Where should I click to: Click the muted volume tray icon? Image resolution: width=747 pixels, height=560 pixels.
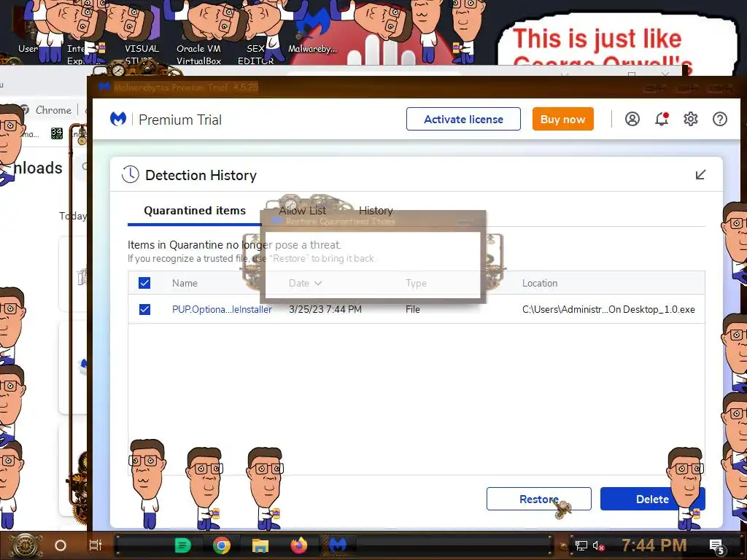pos(598,545)
